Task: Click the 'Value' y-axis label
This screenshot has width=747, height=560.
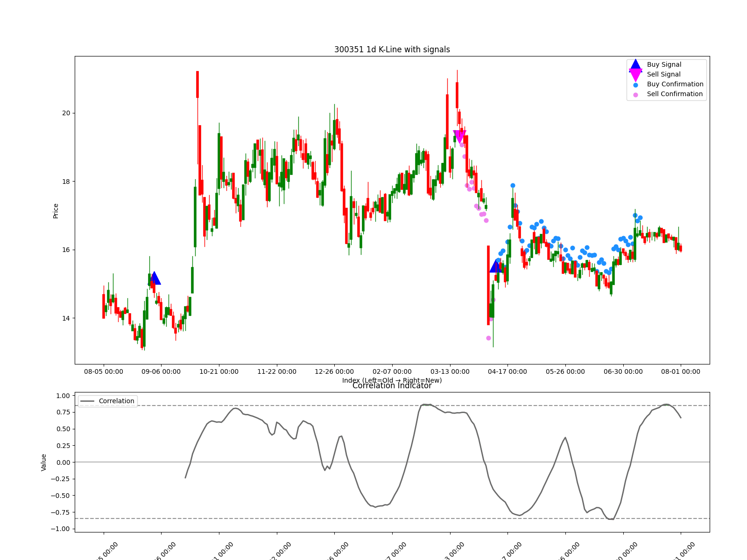Action: coord(44,462)
